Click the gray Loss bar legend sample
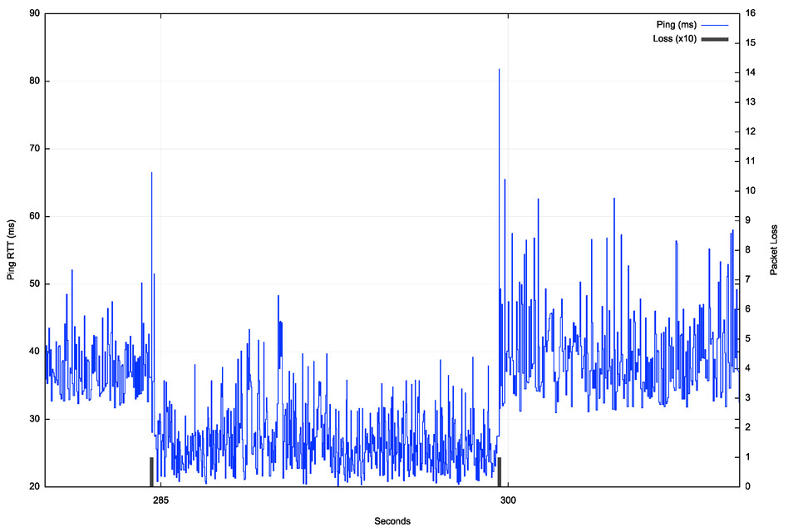Image resolution: width=798 pixels, height=532 pixels. coord(714,39)
